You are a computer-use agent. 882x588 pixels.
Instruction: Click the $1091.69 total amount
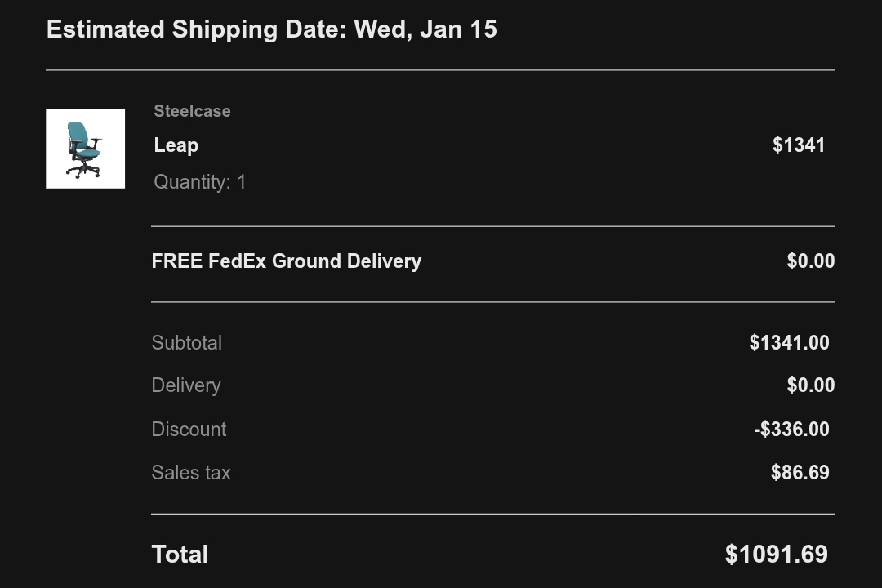point(776,555)
